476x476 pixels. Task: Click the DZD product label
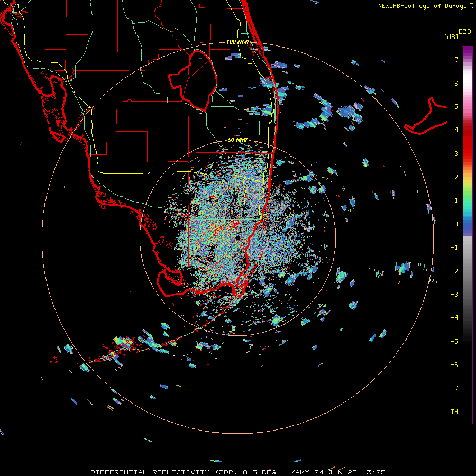(465, 32)
